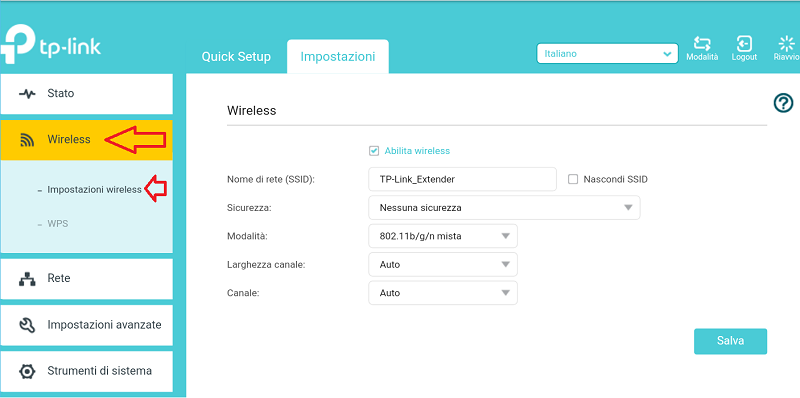
Task: Open Strumenti di sistema menu section
Action: [x=87, y=371]
